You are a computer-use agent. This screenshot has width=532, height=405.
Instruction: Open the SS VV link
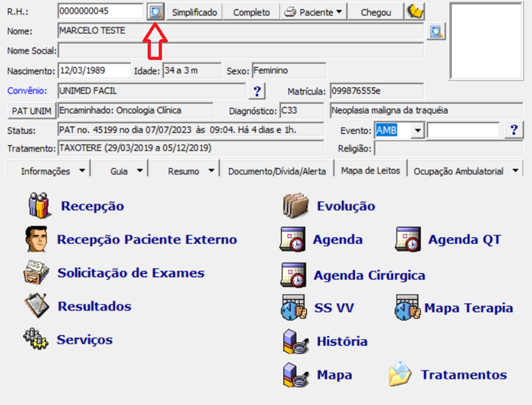tap(334, 308)
